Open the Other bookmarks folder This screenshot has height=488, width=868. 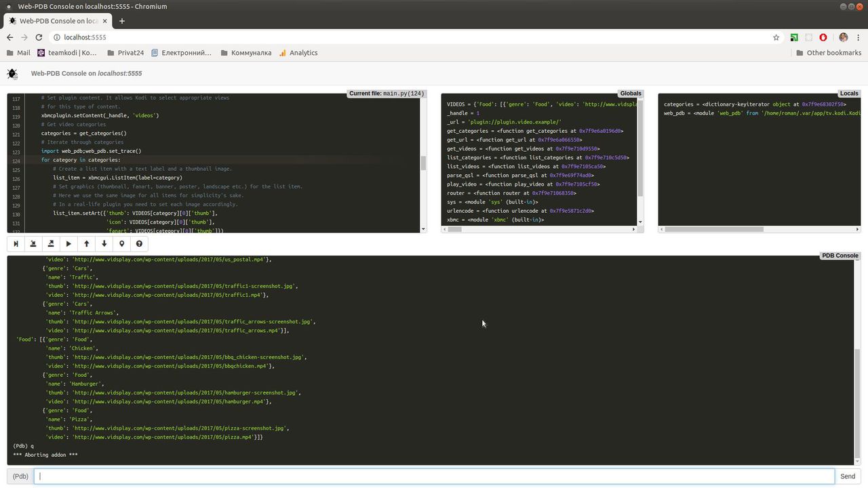click(828, 53)
